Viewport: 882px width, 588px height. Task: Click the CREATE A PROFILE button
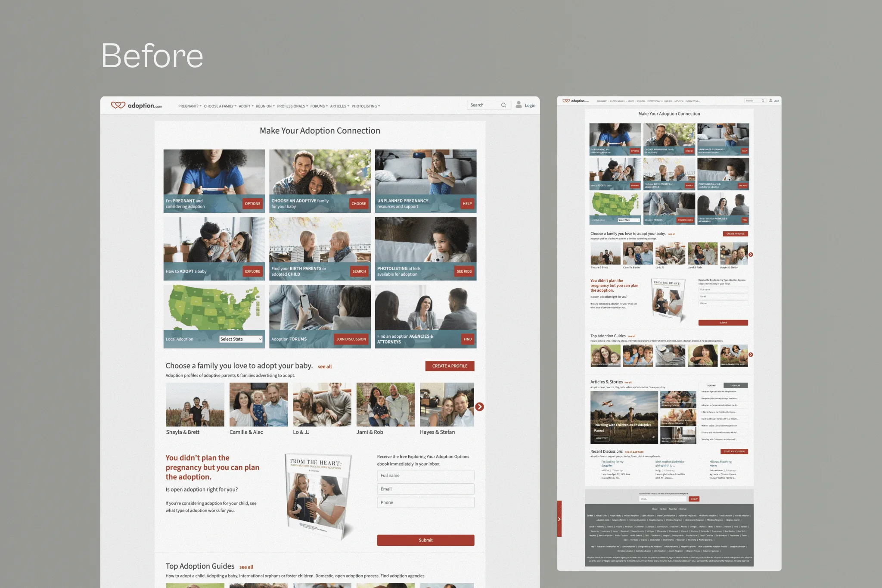(x=450, y=366)
